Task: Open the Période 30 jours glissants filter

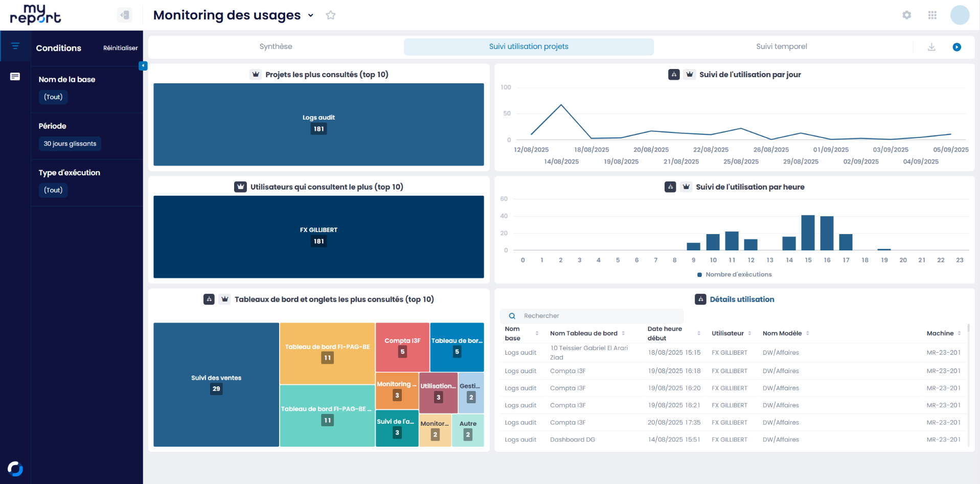Action: (x=70, y=144)
